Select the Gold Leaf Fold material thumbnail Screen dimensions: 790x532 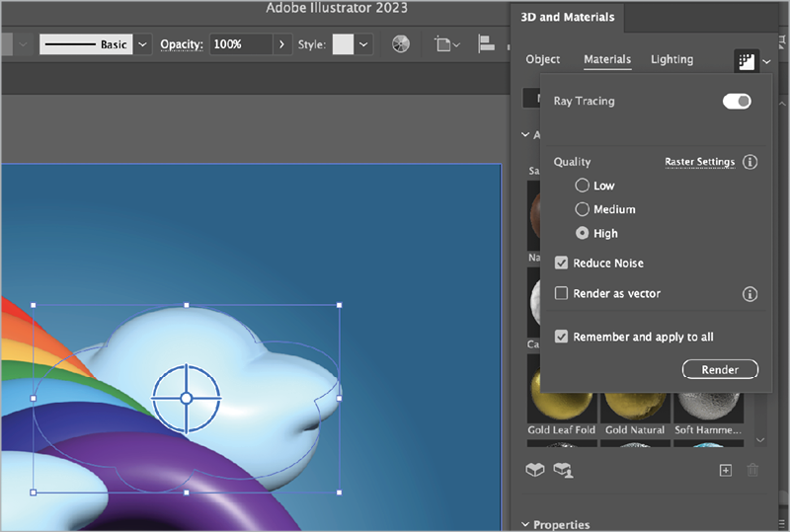click(561, 409)
